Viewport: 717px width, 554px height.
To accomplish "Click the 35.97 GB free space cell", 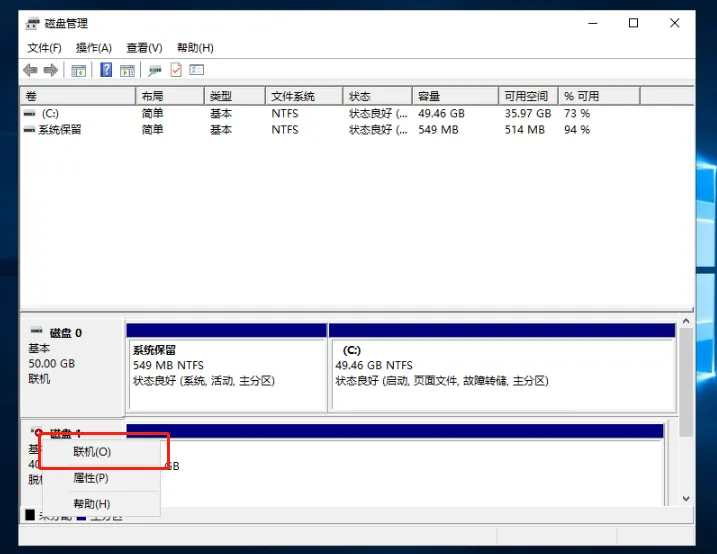I will point(528,113).
